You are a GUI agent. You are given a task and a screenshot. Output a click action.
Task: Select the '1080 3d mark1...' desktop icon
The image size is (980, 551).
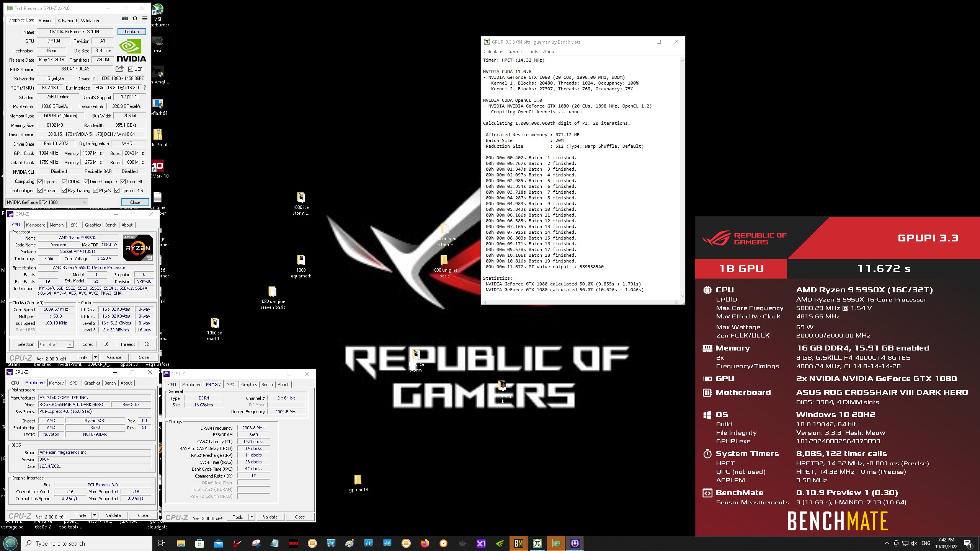[215, 329]
